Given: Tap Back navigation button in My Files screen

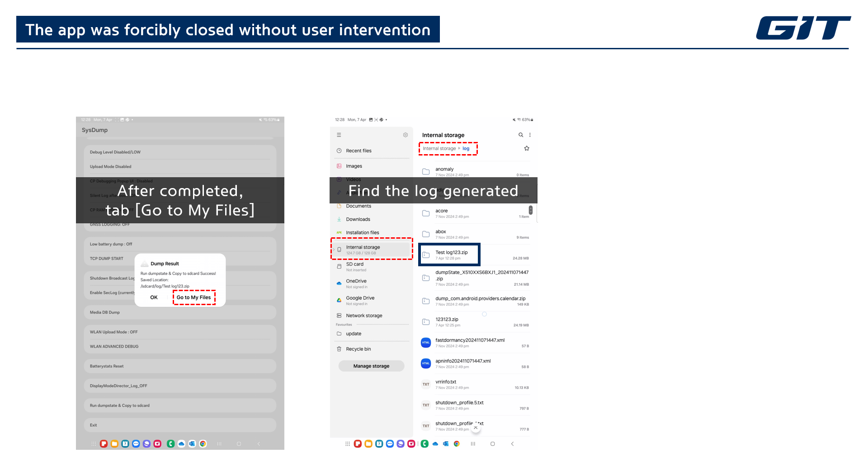Looking at the screenshot, I should pyautogui.click(x=512, y=444).
